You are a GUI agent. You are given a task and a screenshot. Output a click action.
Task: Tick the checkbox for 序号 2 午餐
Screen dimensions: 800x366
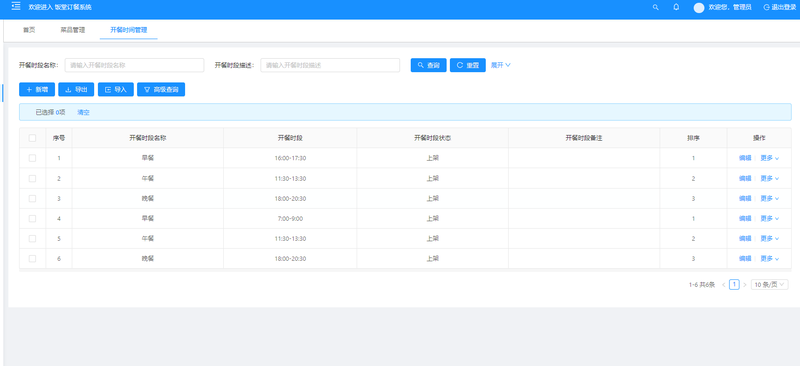click(33, 178)
